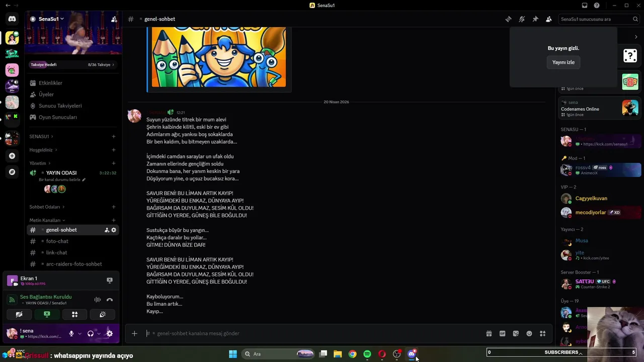Viewport: 644px width, 362px height.
Task: Open Spotify from the taskbar
Action: click(x=367, y=354)
